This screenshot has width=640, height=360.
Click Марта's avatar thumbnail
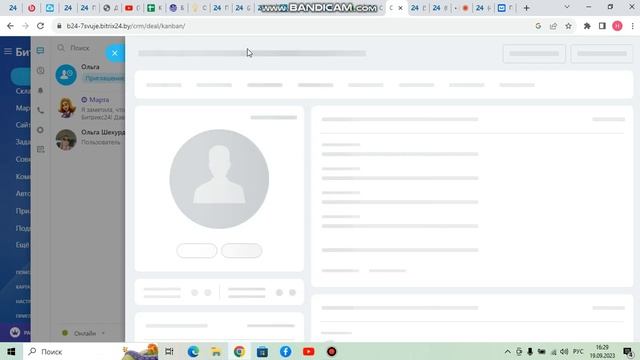(66, 108)
